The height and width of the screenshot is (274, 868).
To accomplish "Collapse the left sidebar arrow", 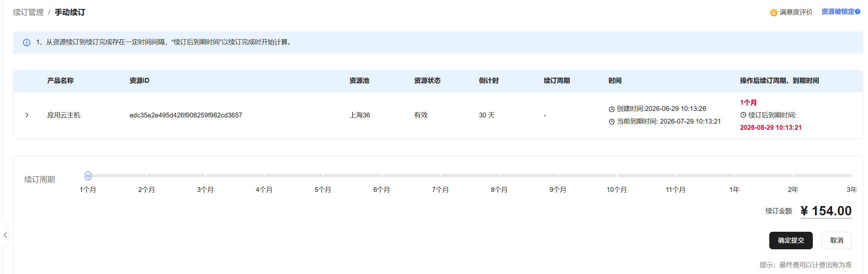I will tap(5, 235).
